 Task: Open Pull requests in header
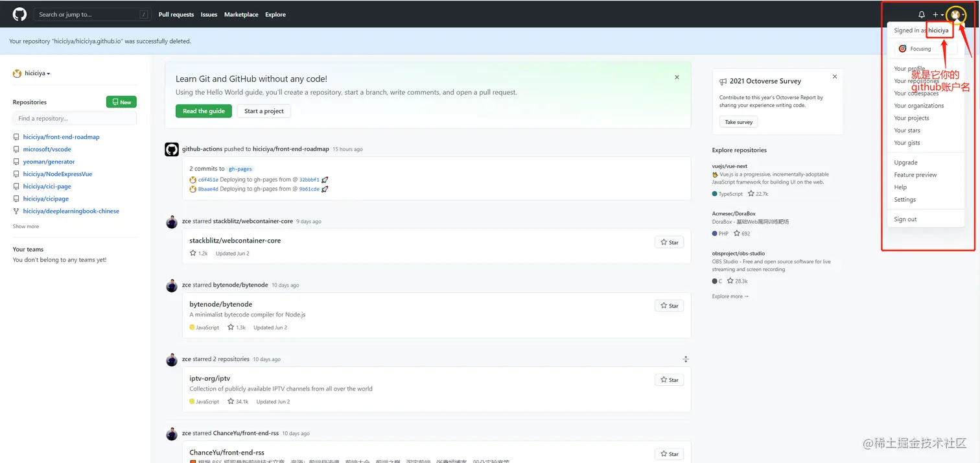coord(176,14)
